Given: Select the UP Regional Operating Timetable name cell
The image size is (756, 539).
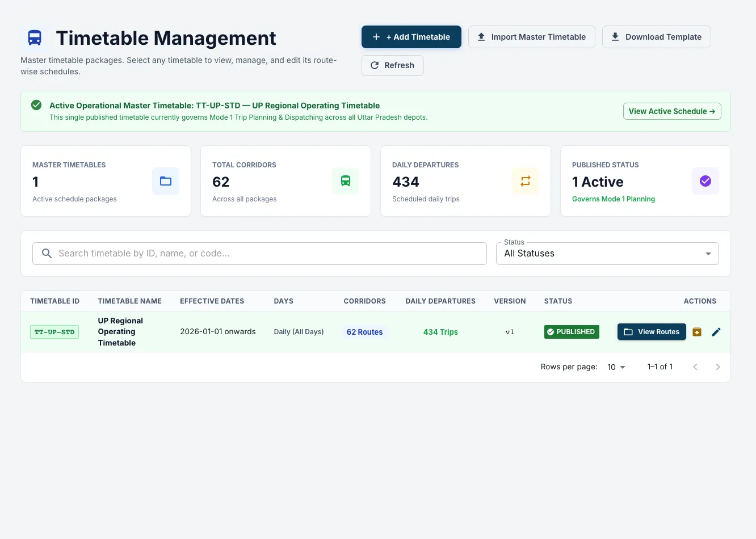Looking at the screenshot, I should 120,332.
